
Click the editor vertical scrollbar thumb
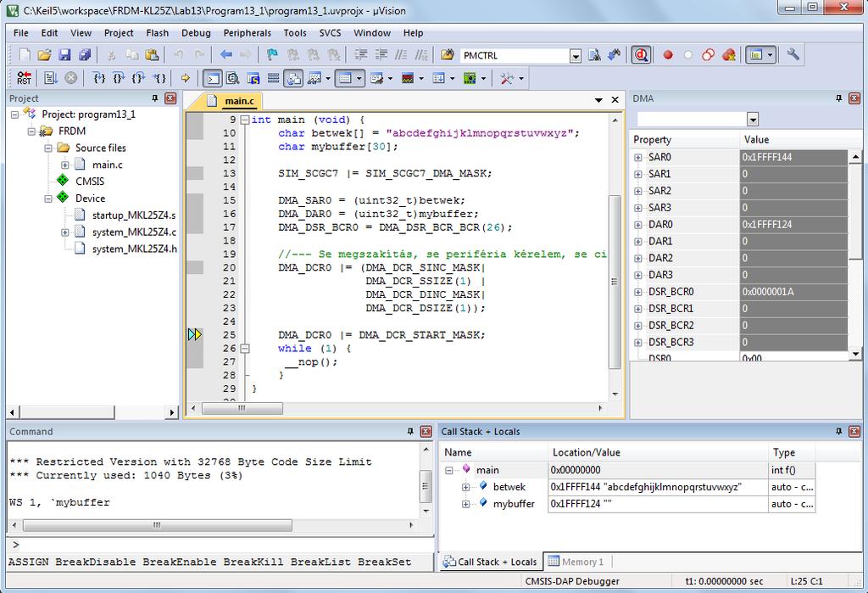[615, 282]
